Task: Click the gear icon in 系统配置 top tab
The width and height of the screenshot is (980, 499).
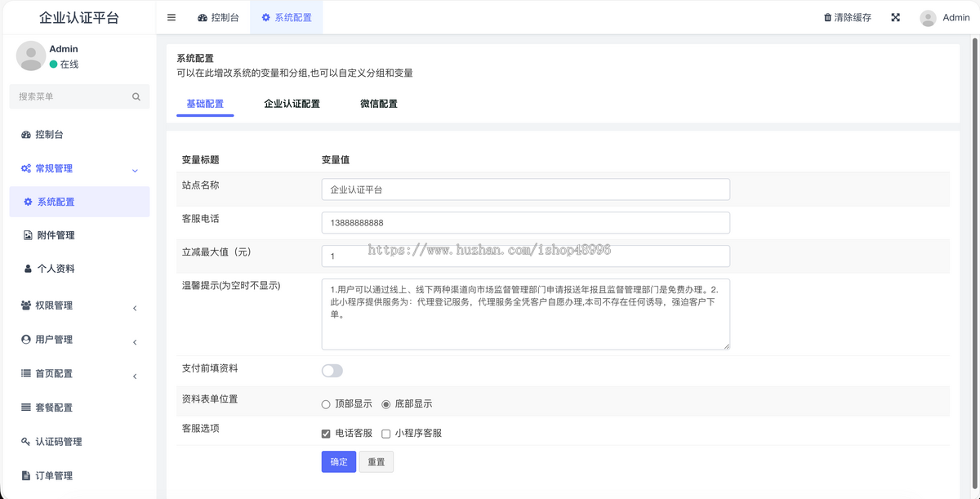Action: pyautogui.click(x=266, y=17)
